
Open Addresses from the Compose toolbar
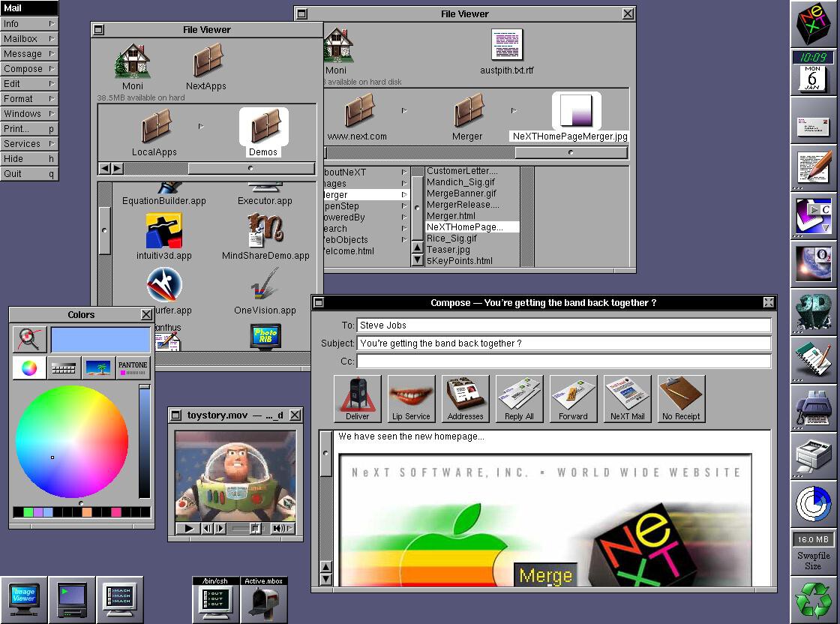(465, 396)
